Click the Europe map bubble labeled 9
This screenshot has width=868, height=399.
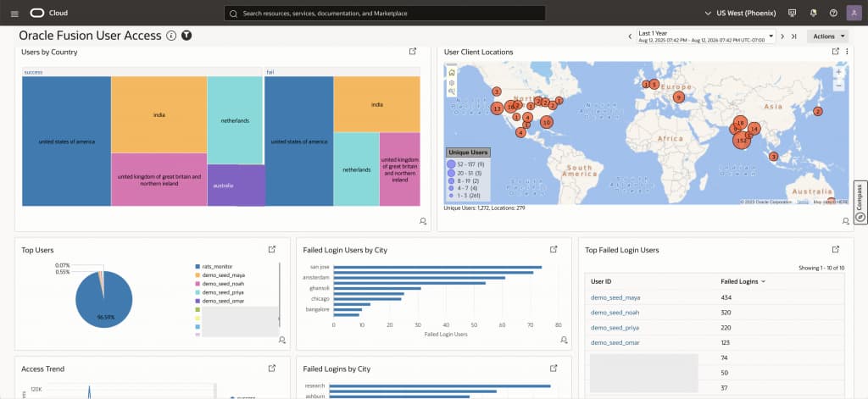tap(679, 97)
